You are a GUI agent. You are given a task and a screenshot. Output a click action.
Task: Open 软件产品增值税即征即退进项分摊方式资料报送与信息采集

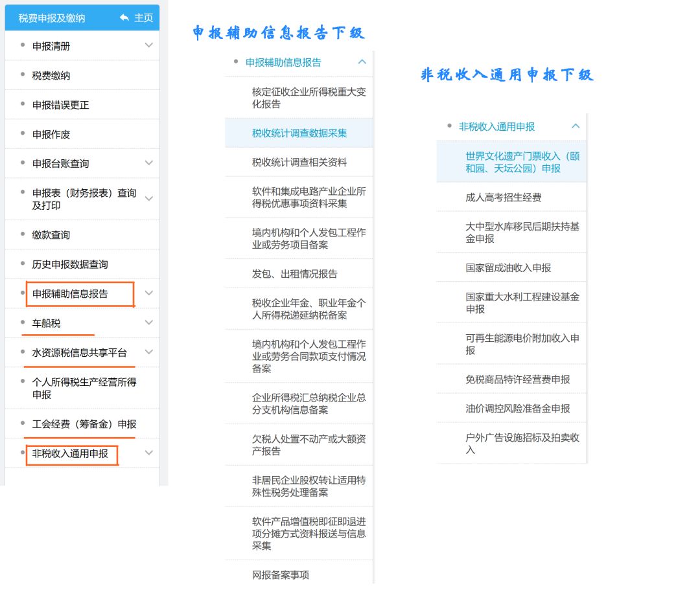pos(309,534)
